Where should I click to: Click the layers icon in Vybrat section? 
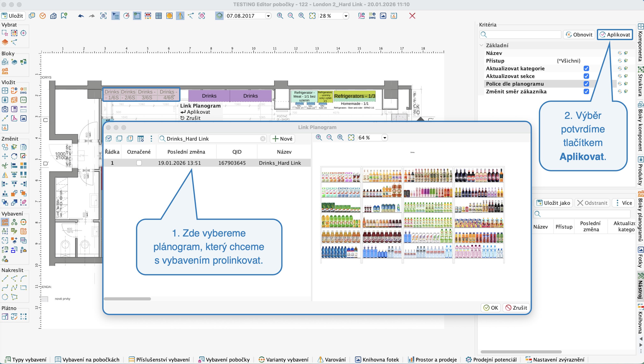click(5, 42)
